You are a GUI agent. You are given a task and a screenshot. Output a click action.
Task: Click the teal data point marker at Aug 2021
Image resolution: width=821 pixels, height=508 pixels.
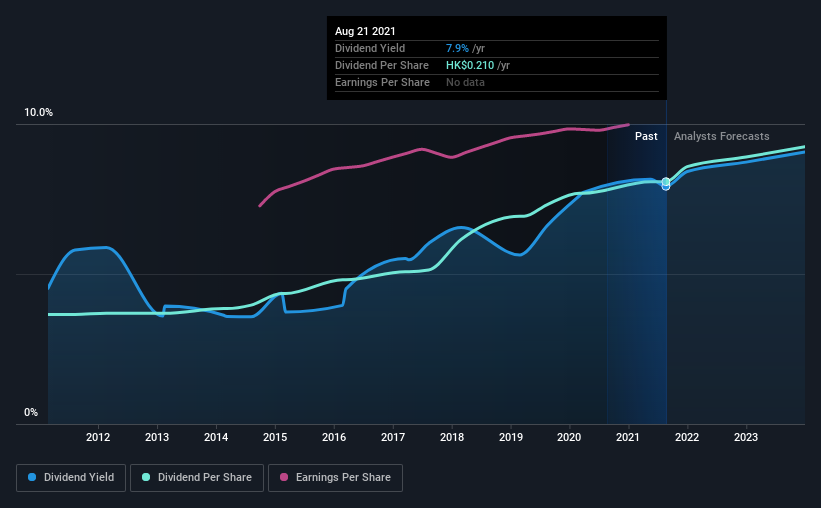click(x=665, y=182)
